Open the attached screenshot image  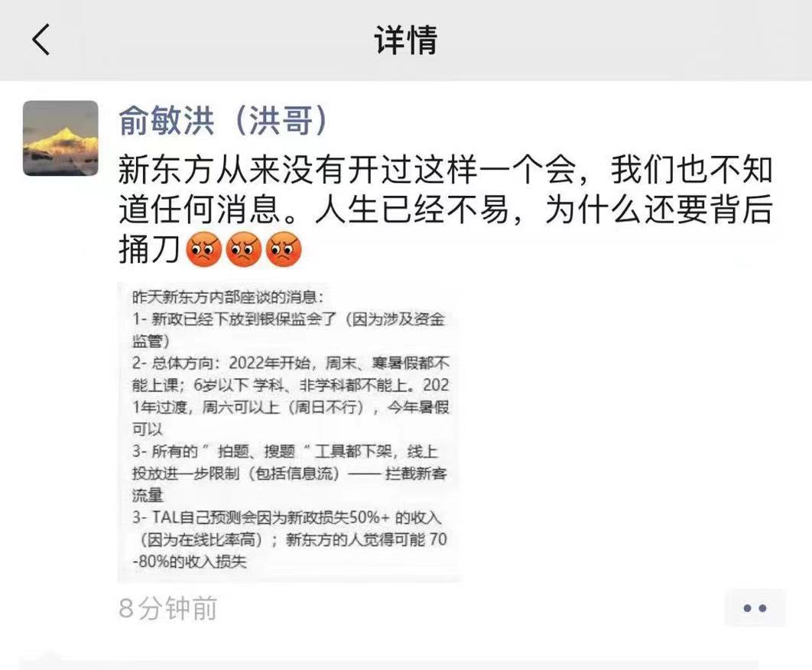point(289,432)
